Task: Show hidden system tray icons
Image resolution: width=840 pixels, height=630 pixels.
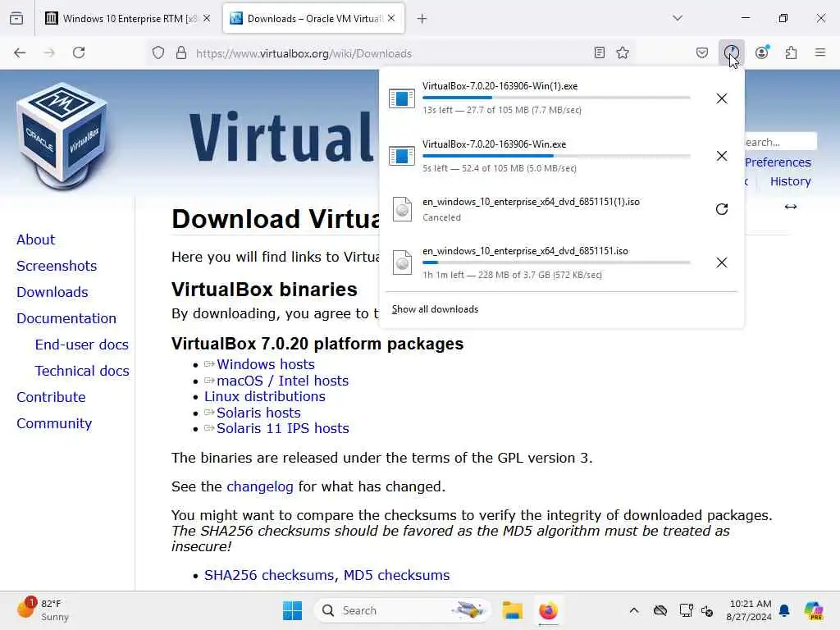Action: click(x=634, y=610)
